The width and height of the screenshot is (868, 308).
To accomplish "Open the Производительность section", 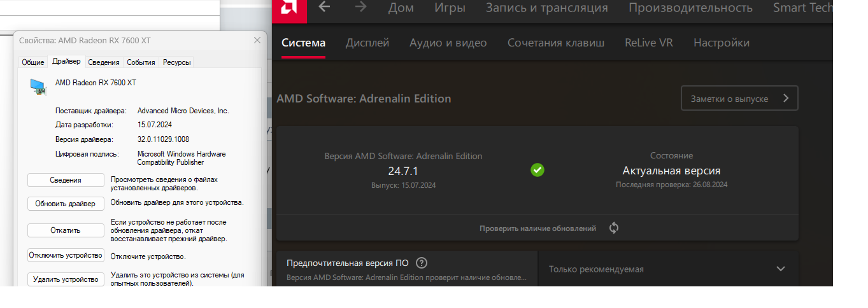I will [690, 8].
